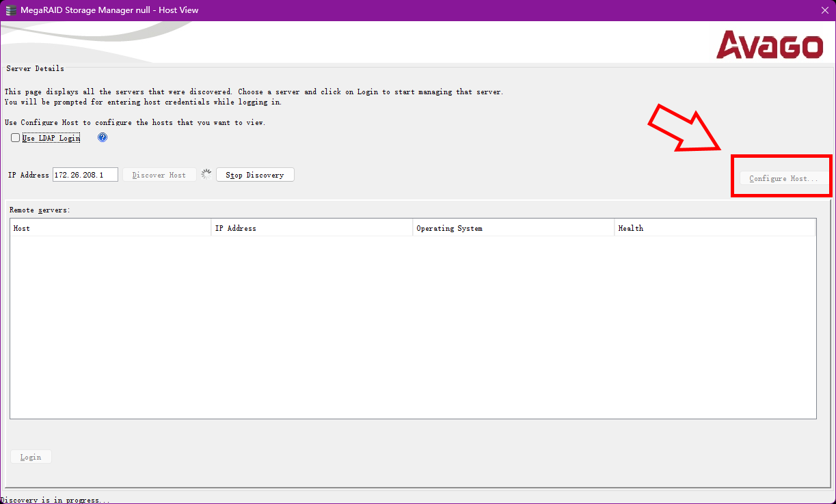Viewport: 836px width, 504px height.
Task: Select the IP Address column header
Action: click(x=312, y=228)
